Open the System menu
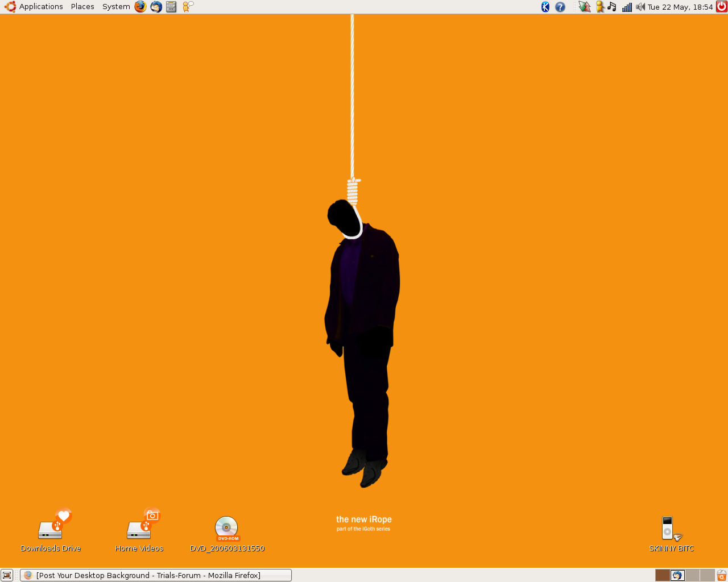The width and height of the screenshot is (728, 582). pyautogui.click(x=116, y=7)
